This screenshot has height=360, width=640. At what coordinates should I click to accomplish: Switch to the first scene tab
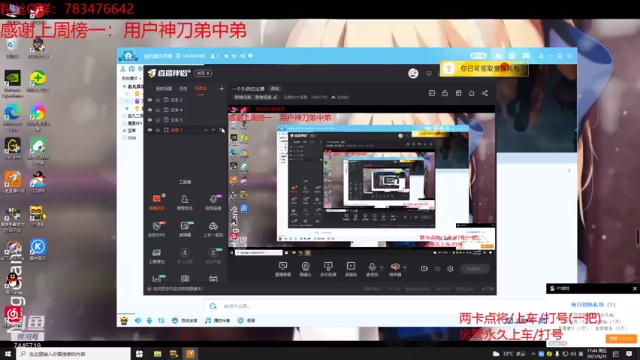pos(164,89)
